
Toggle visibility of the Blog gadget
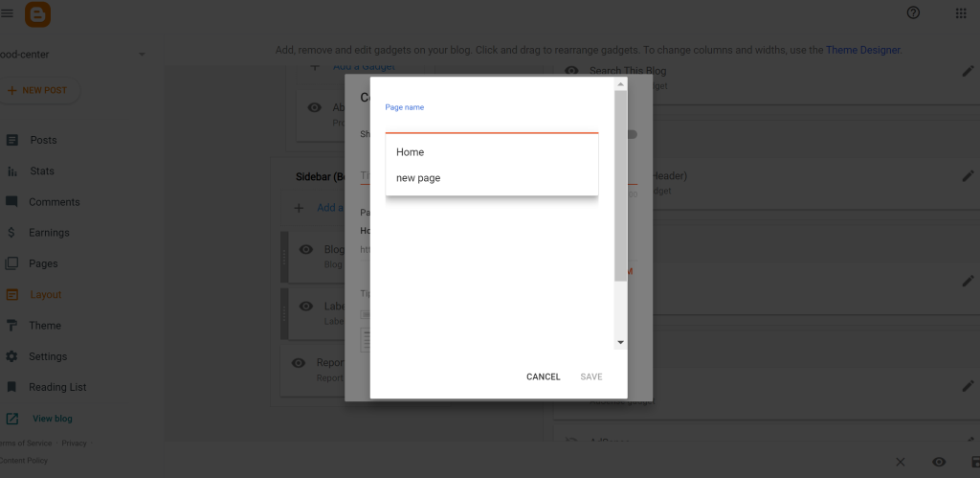click(306, 250)
